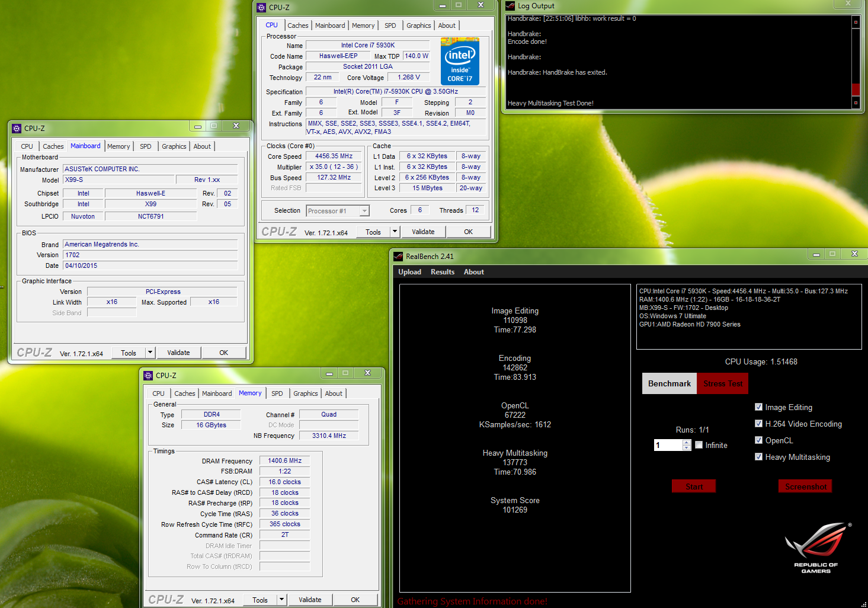Open the About menu in RealBench
This screenshot has height=608, width=868.
tap(473, 272)
